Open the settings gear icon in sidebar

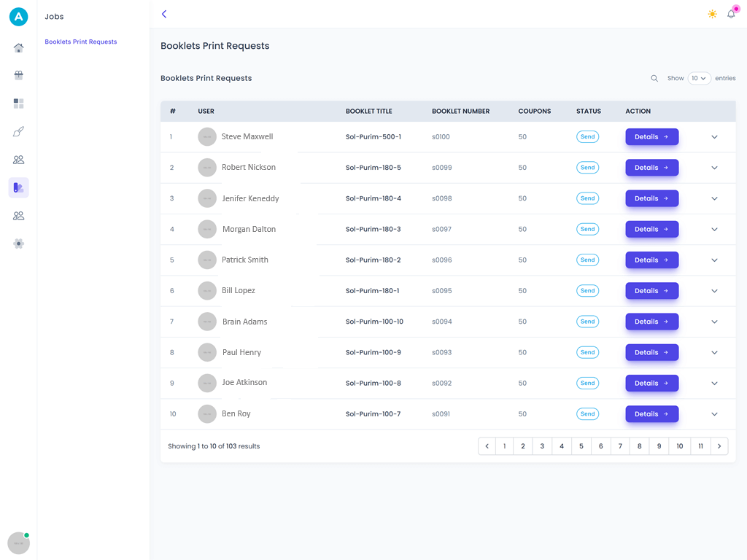(x=19, y=244)
